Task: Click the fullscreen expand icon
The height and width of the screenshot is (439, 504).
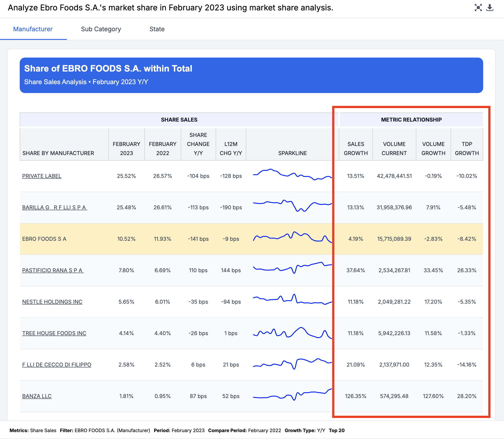Action: click(478, 8)
